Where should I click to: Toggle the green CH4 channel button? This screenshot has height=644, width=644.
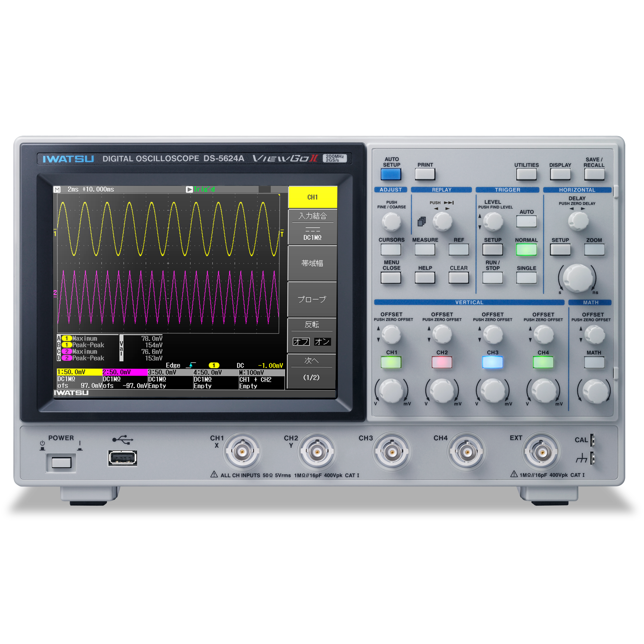(x=543, y=362)
